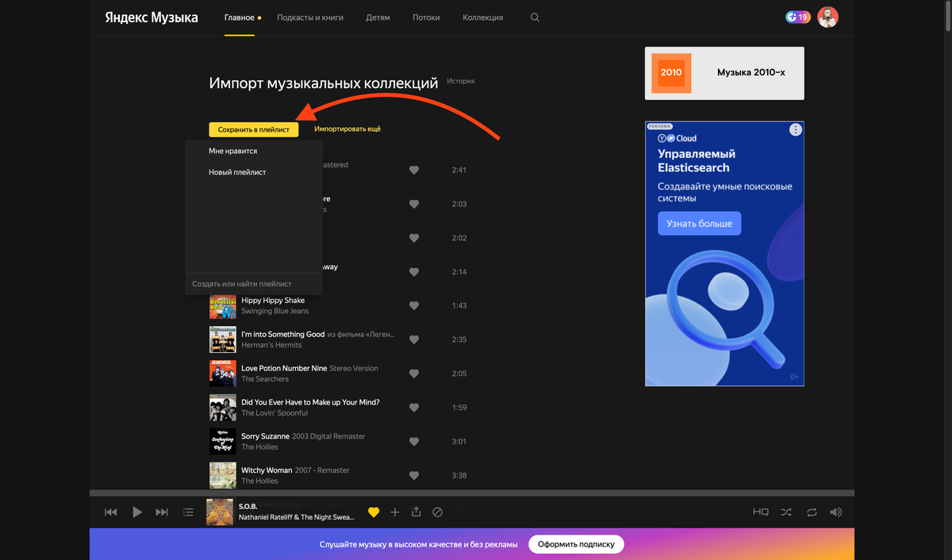Switch to the Подкасты и книги tab
Screen dimensions: 952x560
tap(310, 17)
